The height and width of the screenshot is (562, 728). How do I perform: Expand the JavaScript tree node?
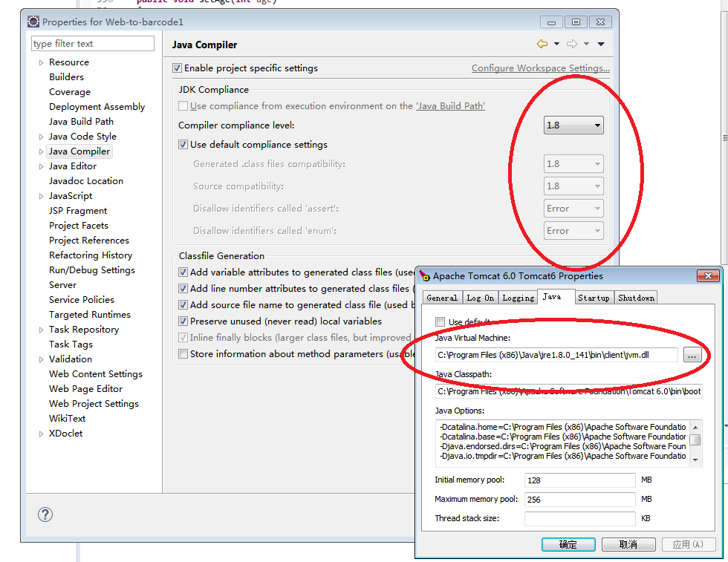[x=41, y=196]
